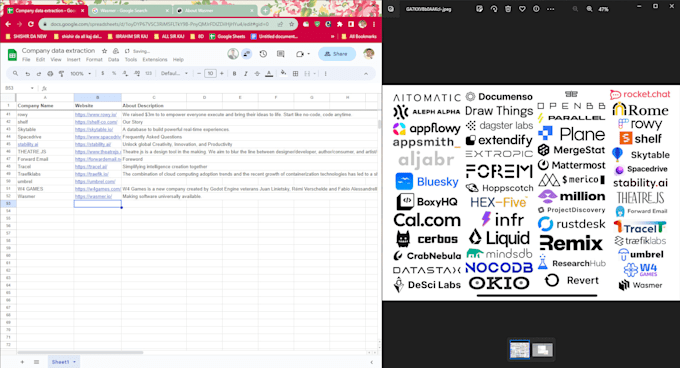Decrease decimal places icon
The image size is (680, 368).
point(125,74)
